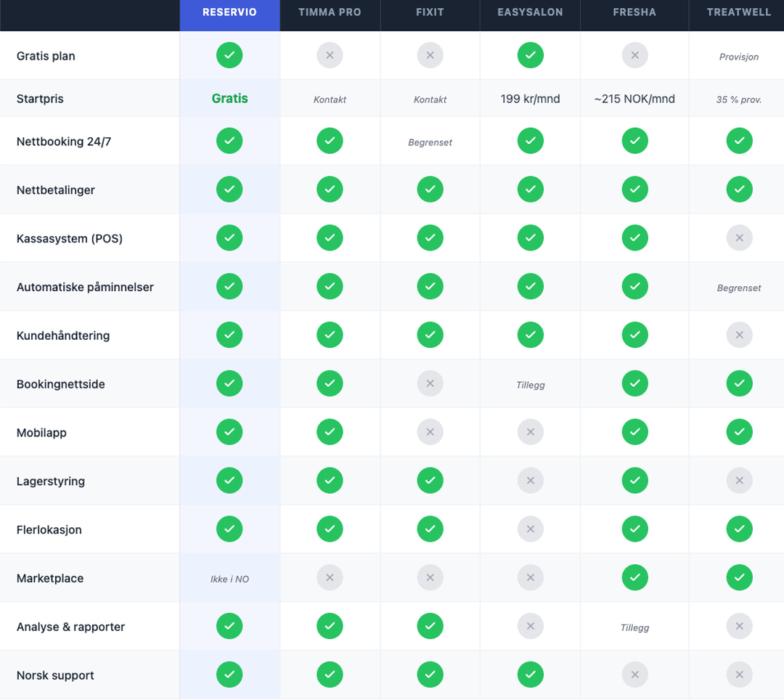Viewport: 784px width, 700px height.
Task: Click Reservio's check icon for Gratis plan
Action: [229, 55]
